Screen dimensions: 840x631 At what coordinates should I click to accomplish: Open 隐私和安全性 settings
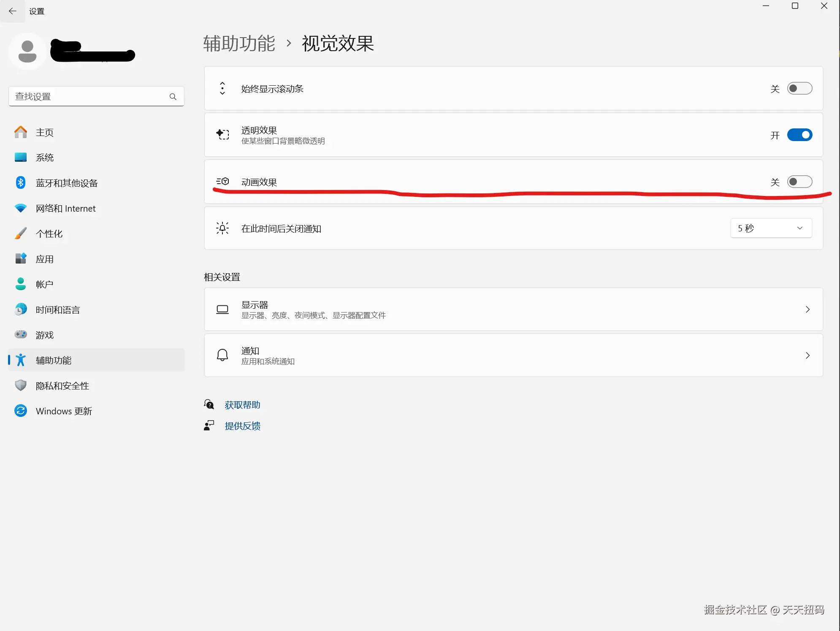(x=62, y=385)
